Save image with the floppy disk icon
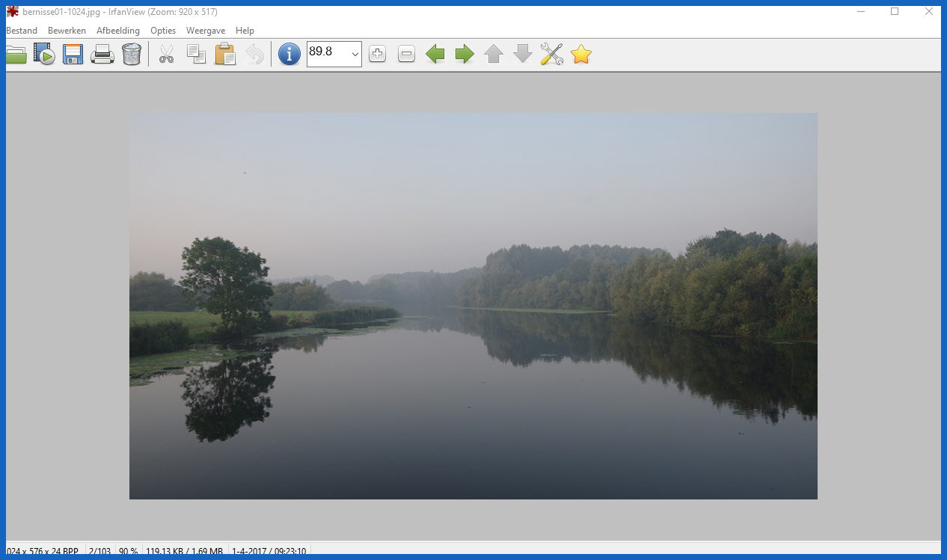The width and height of the screenshot is (947, 560). coord(73,55)
